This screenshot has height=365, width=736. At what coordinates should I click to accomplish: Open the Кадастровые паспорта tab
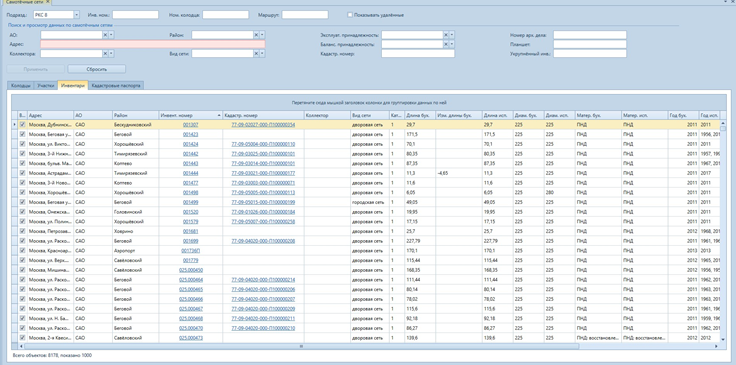pyautogui.click(x=116, y=86)
